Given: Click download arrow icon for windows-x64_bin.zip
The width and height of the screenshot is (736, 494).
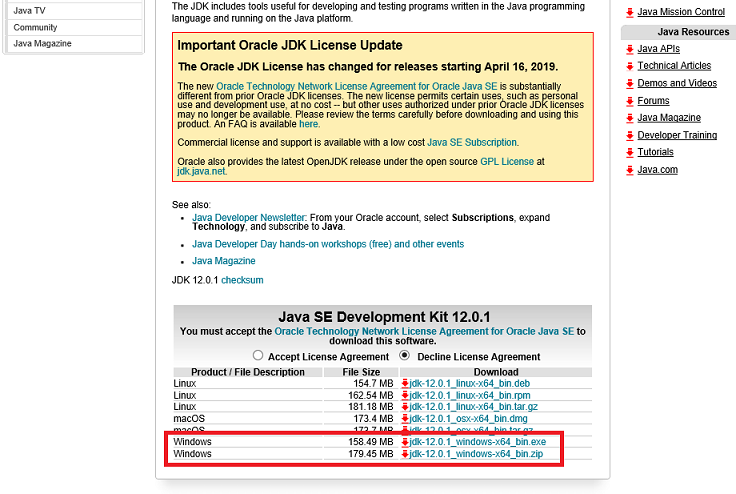Looking at the screenshot, I should [x=405, y=454].
